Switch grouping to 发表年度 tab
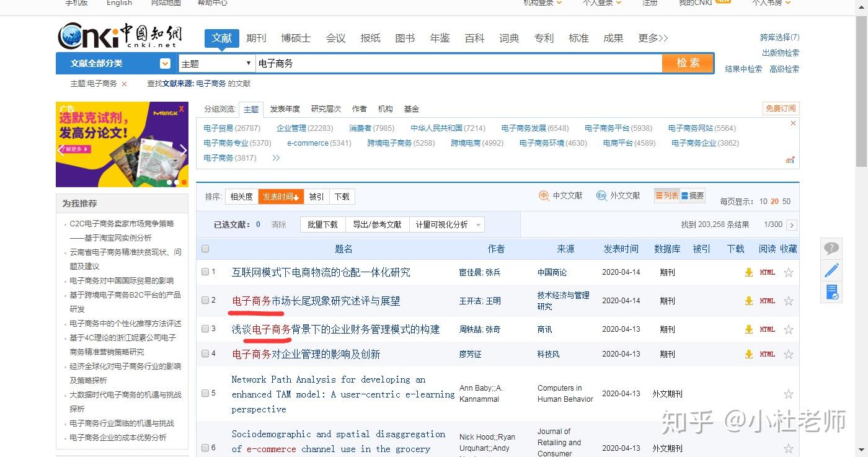Image resolution: width=868 pixels, height=457 pixels. [285, 109]
